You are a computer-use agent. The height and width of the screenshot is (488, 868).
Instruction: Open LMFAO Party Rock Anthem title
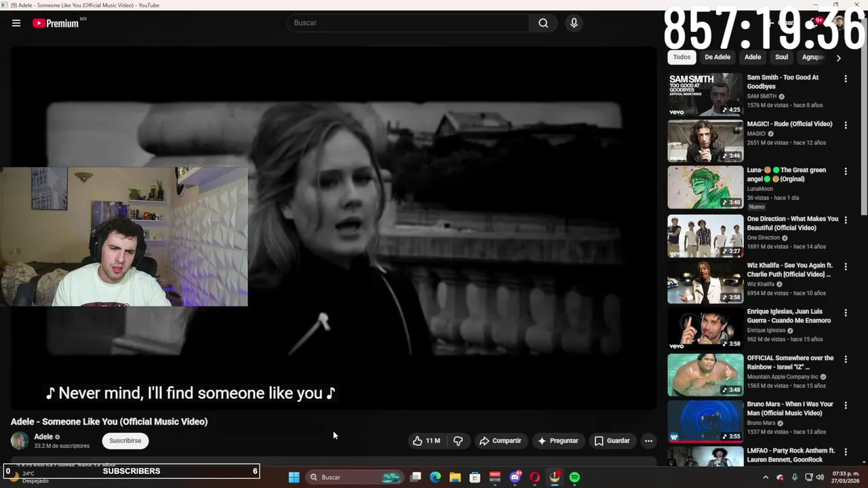click(791, 455)
